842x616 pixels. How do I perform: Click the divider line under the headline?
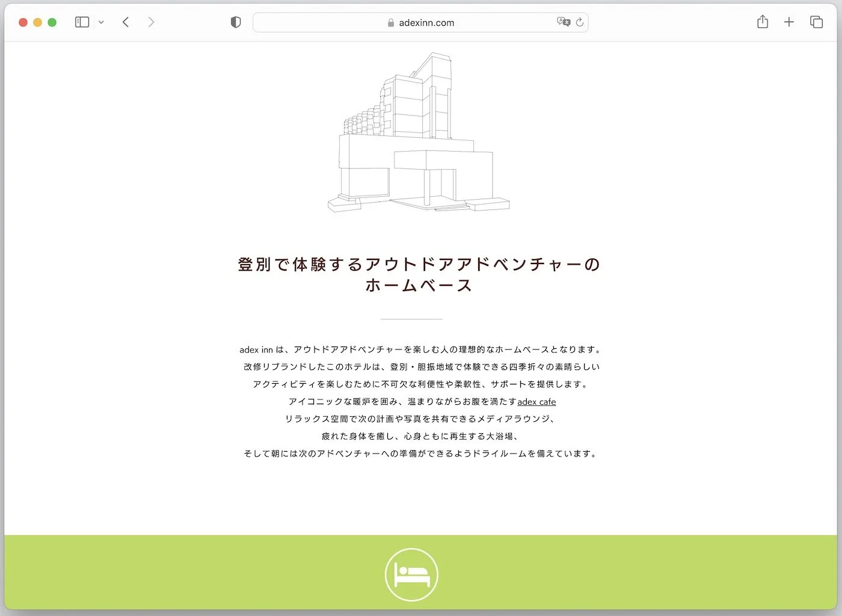(x=411, y=319)
